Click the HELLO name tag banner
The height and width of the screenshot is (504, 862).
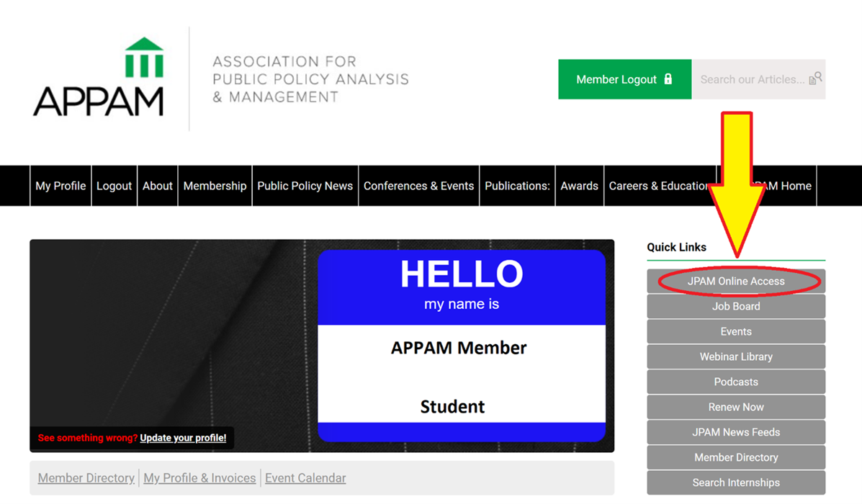click(x=461, y=346)
